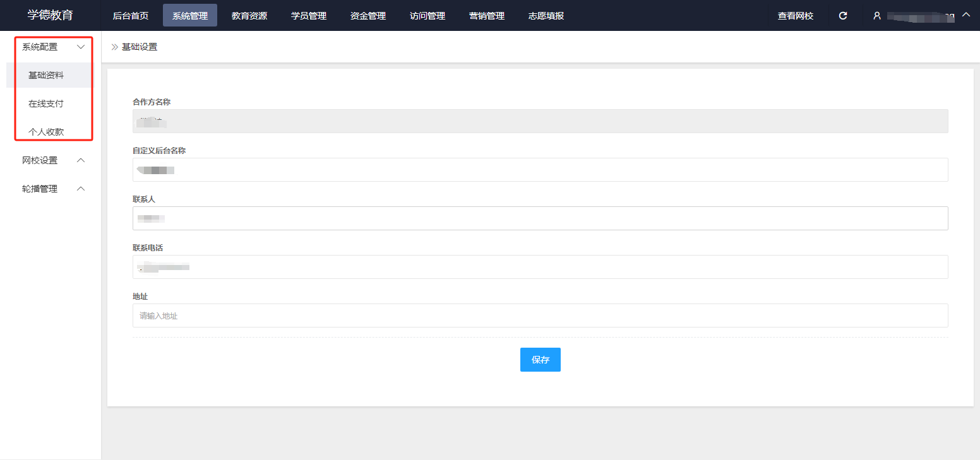The image size is (980, 460).
Task: Click the user profile icon
Action: [x=877, y=16]
